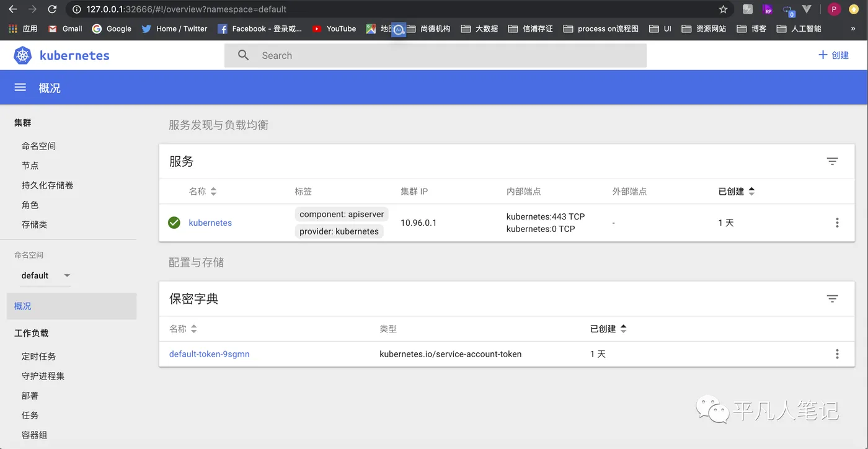Viewport: 868px width, 449px height.
Task: Click kubernetes.io/service-account-token type text
Action: [x=451, y=354]
